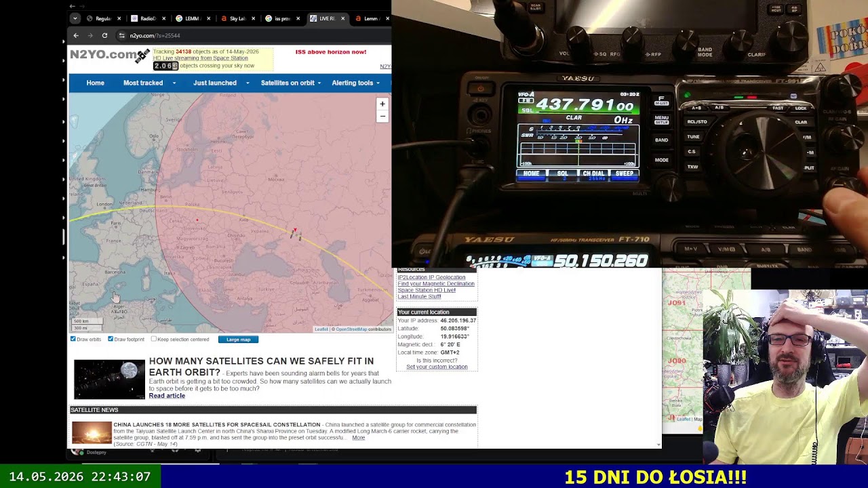Click the favicon on the active LIVE RE tab
This screenshot has height=488, width=868.
point(313,18)
